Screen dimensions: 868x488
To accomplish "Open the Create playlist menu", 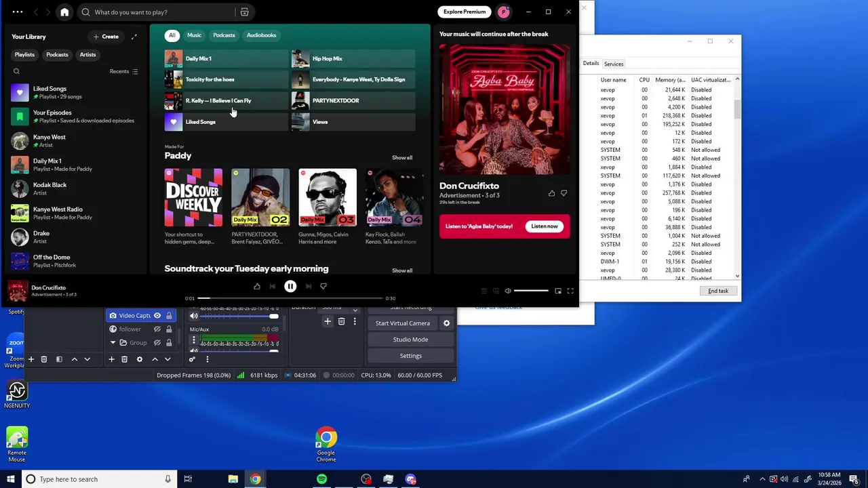I will 106,37.
